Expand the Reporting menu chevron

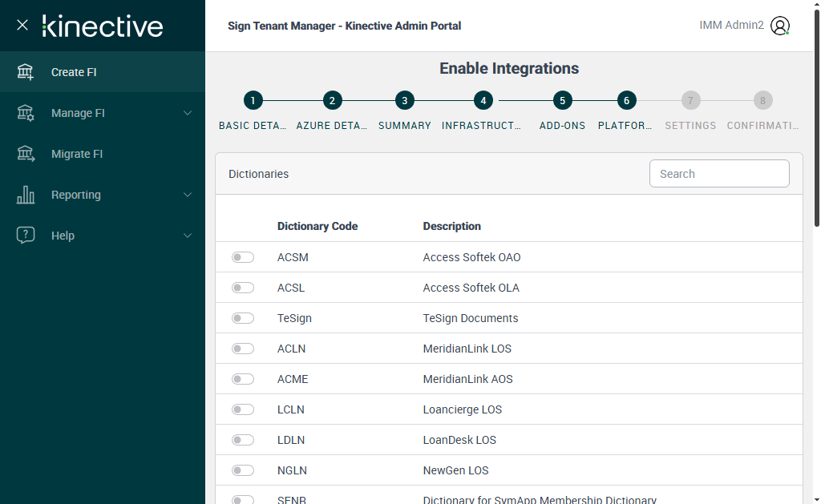click(x=188, y=195)
